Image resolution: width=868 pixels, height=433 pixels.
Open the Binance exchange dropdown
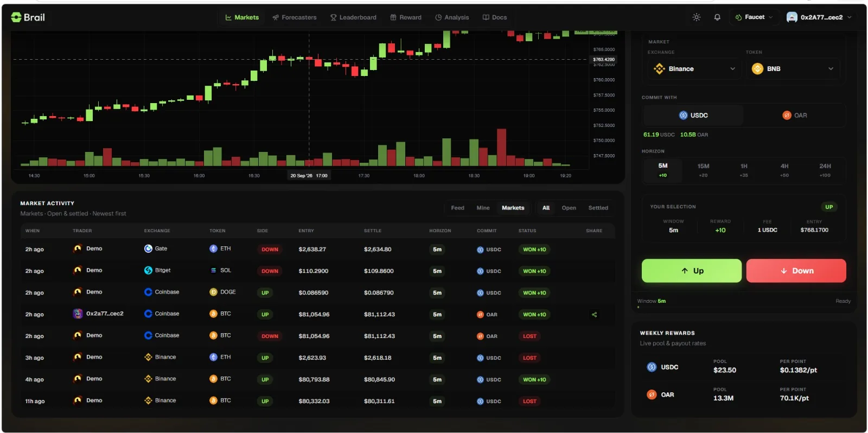[694, 69]
